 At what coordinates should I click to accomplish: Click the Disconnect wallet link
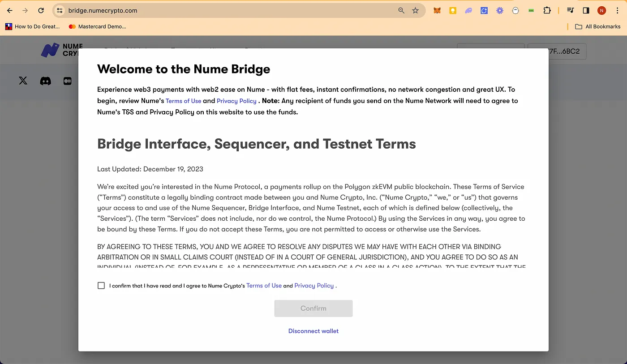pyautogui.click(x=313, y=331)
